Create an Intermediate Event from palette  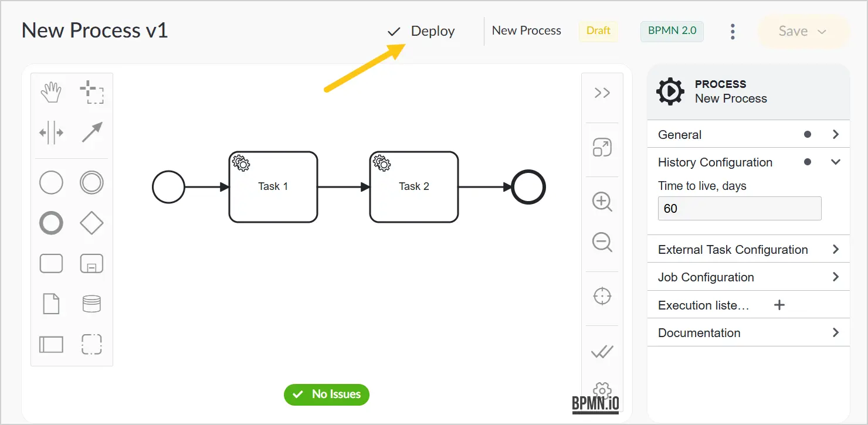click(x=91, y=183)
